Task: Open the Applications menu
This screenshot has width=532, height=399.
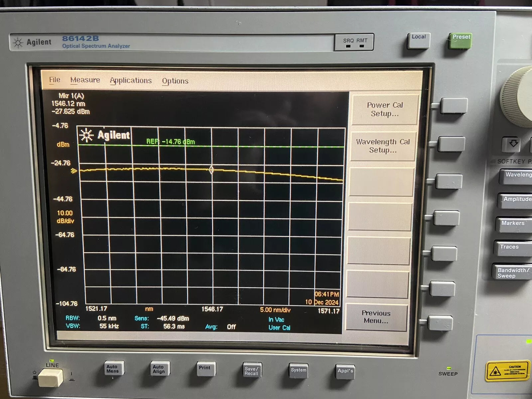Action: [x=131, y=80]
